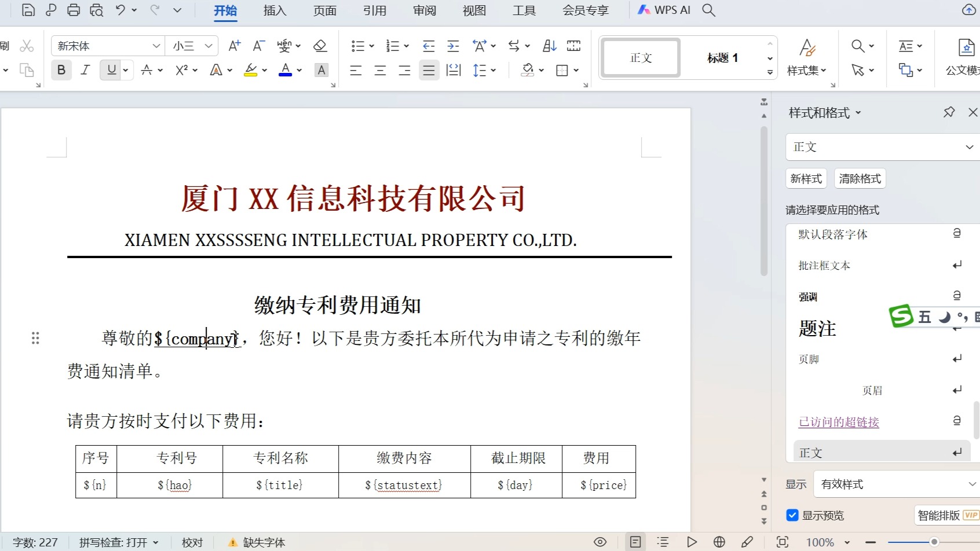The height and width of the screenshot is (551, 980).
Task: Click the Copy icon
Action: [27, 70]
